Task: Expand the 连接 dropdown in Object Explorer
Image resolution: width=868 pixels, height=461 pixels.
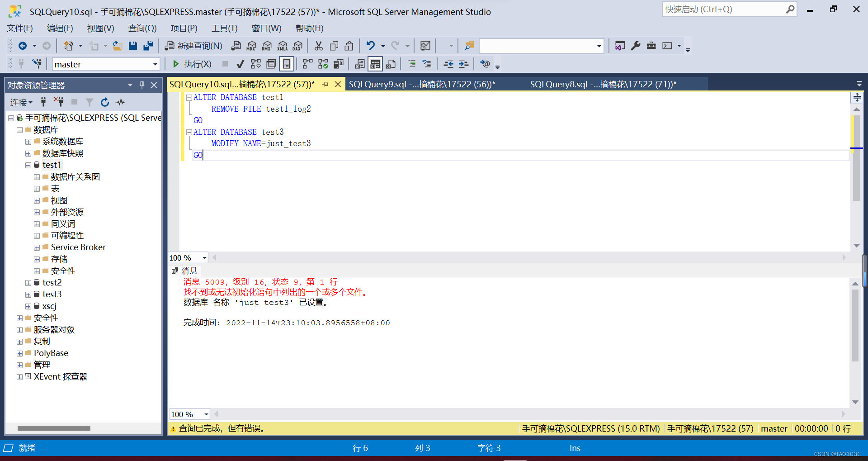Action: pos(21,103)
